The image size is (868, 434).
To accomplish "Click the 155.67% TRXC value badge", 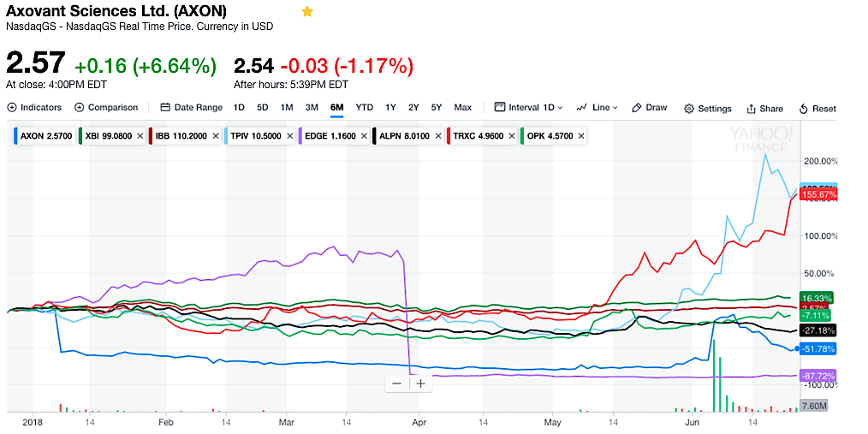I will point(818,195).
